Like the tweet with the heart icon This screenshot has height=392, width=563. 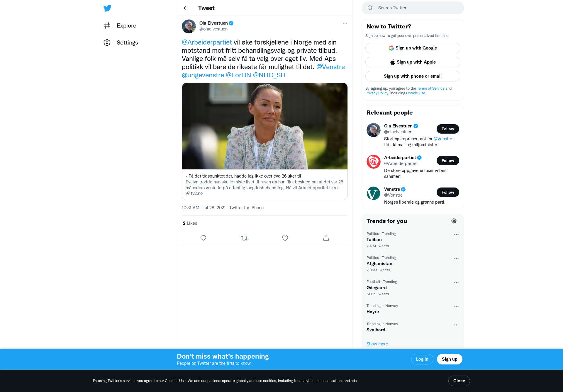pos(285,238)
